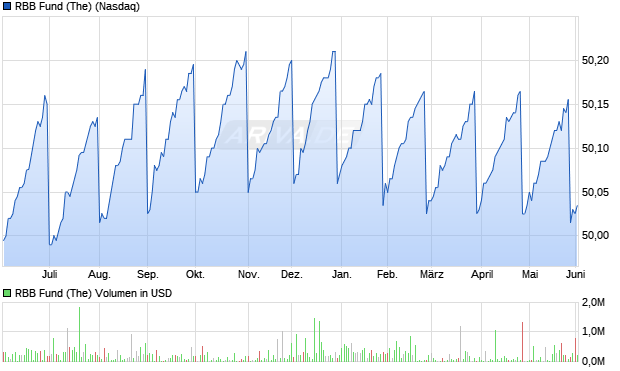Click the April month label

[x=482, y=274]
